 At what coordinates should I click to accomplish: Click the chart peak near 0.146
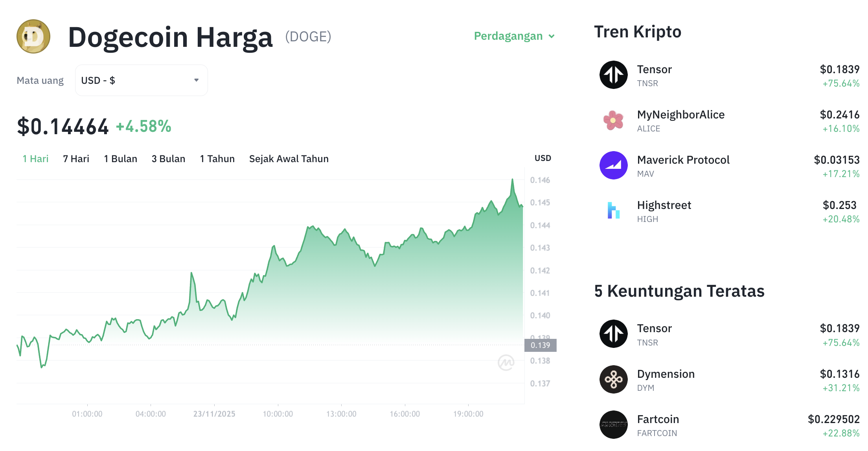[x=513, y=179]
